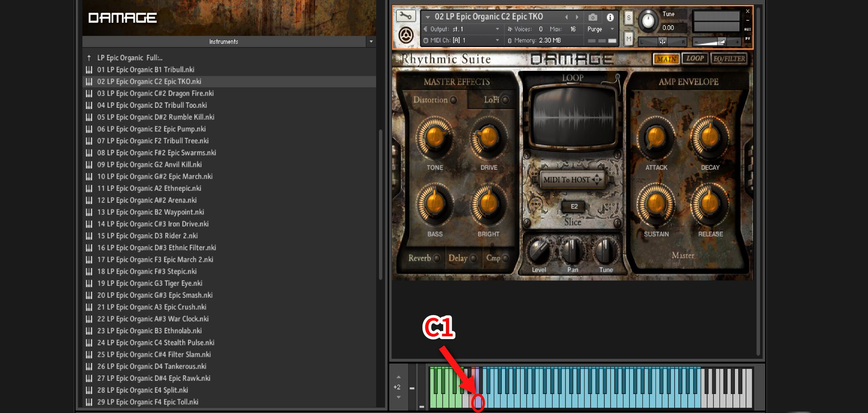This screenshot has width=868, height=413.
Task: Switch to the MAIN tab
Action: click(x=666, y=59)
